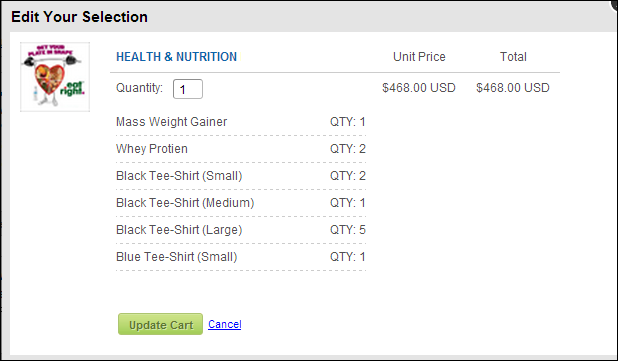The image size is (618, 361).
Task: Select the Whey Protien item row
Action: (241, 149)
